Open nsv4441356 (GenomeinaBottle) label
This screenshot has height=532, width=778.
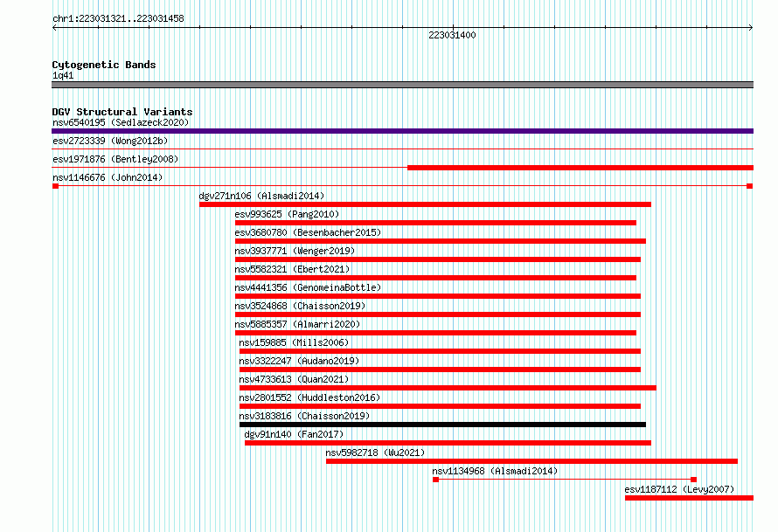click(308, 287)
